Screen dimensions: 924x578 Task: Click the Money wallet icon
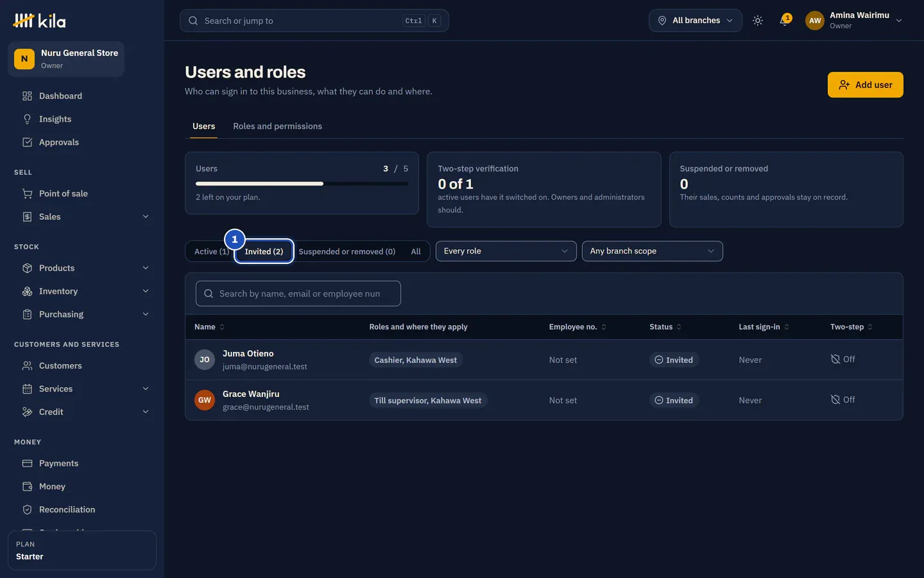27,487
